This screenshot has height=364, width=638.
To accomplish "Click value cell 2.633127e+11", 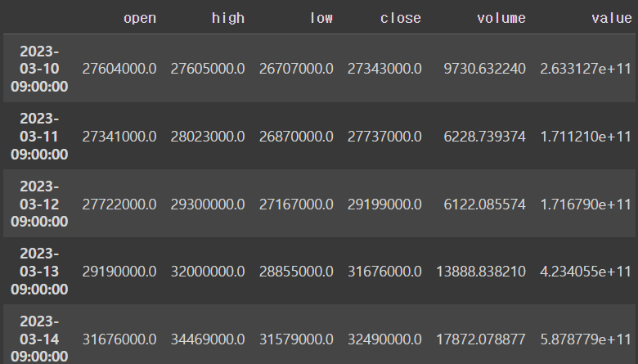I will 586,69.
